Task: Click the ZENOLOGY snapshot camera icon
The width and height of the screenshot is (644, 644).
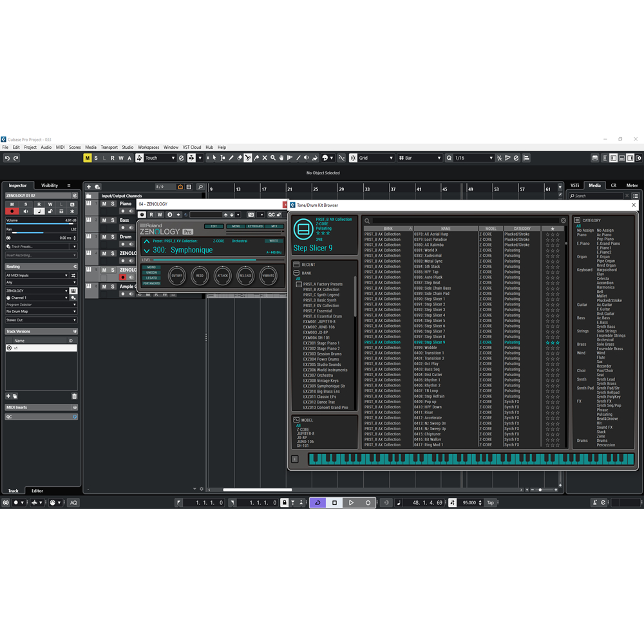Action: [x=251, y=215]
